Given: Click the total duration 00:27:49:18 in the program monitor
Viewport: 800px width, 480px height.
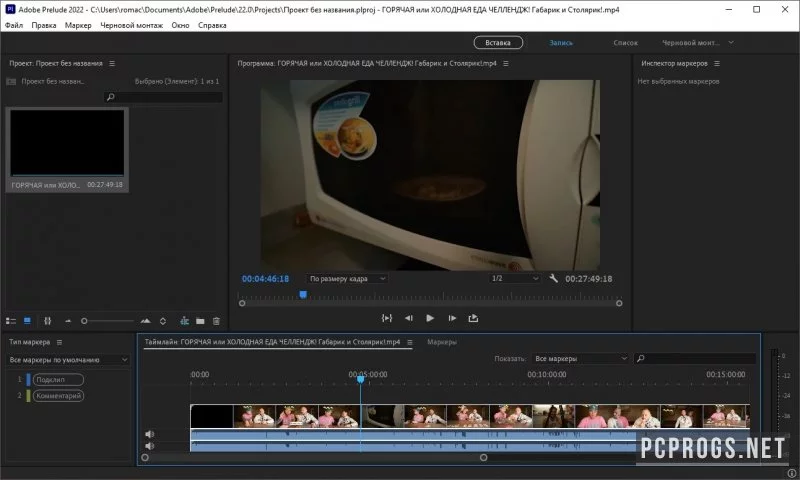Looking at the screenshot, I should click(x=588, y=279).
